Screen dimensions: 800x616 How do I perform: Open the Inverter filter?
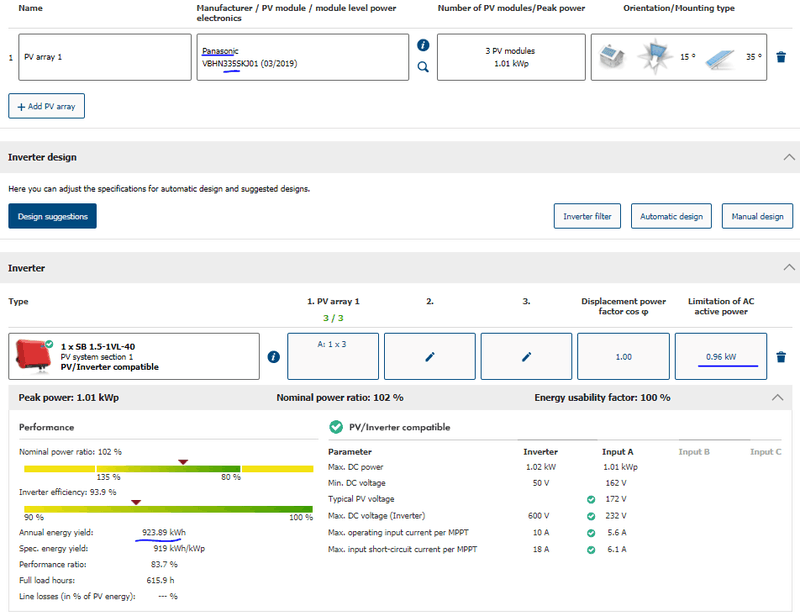coord(588,216)
